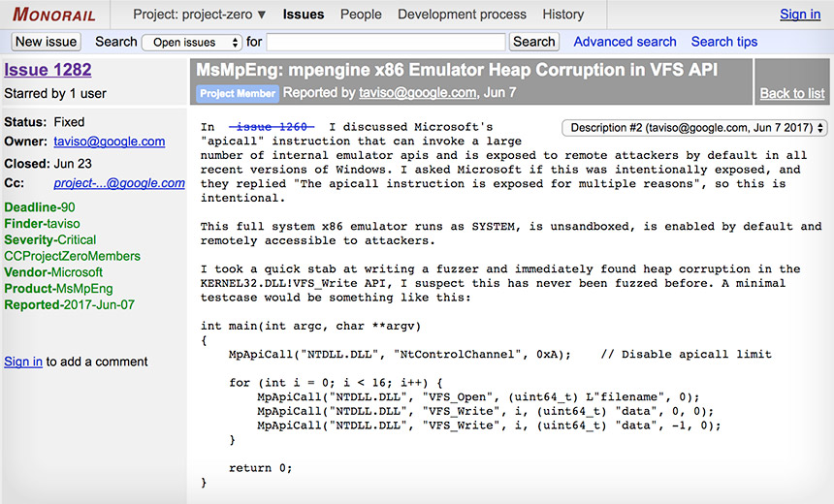The width and height of the screenshot is (834, 504).
Task: Click the code line 'int main(int argc, char **argv)'
Action: click(x=310, y=326)
